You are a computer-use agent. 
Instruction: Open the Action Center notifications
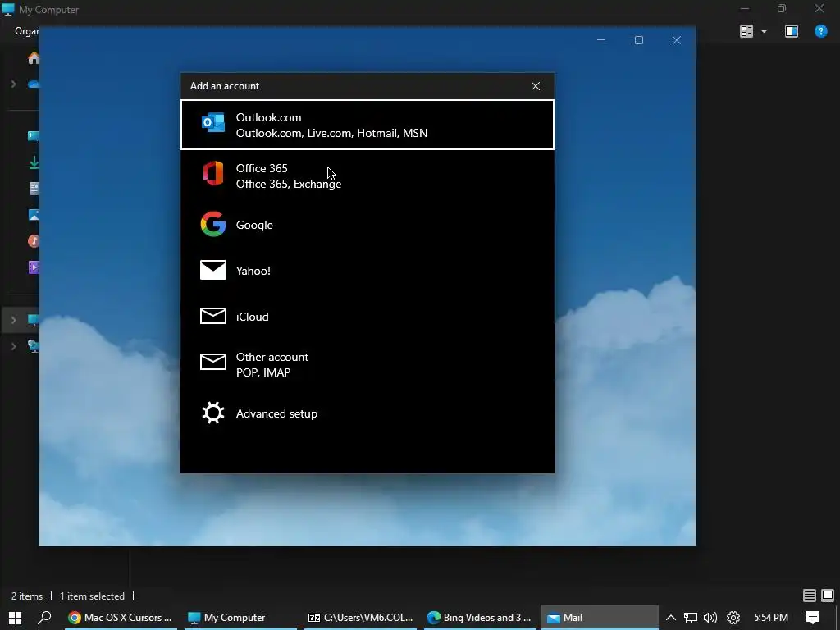click(x=813, y=618)
